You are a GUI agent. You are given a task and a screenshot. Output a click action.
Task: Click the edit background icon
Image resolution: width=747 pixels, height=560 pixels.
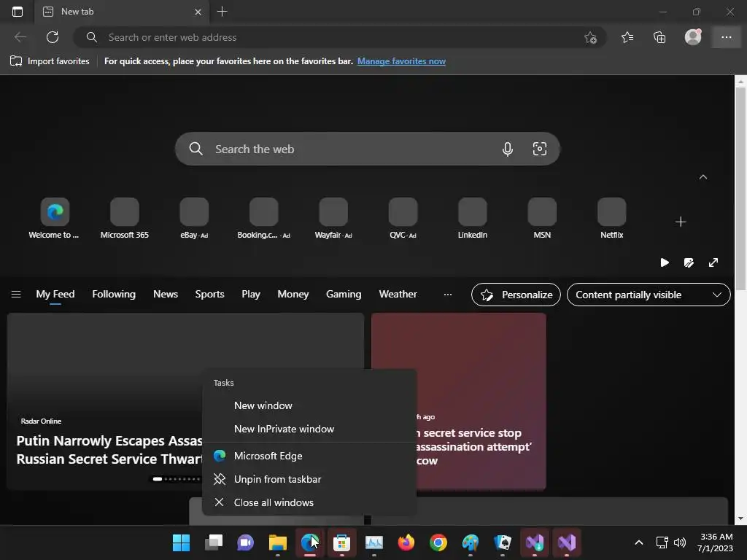click(x=689, y=262)
